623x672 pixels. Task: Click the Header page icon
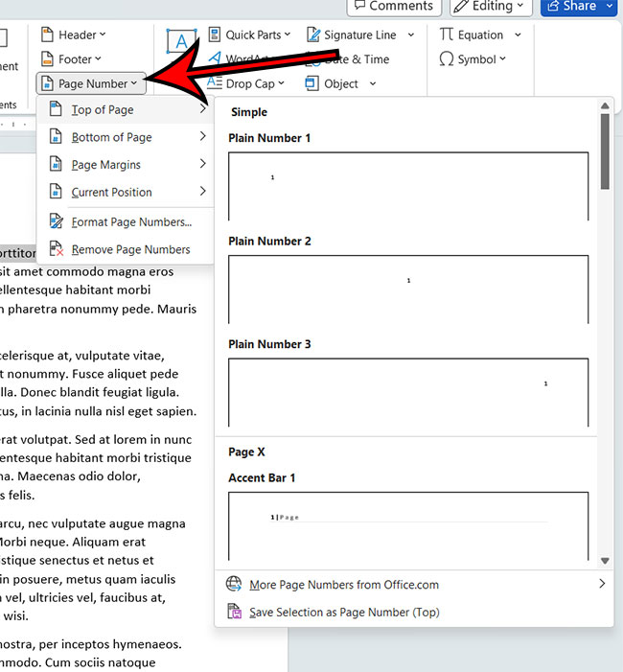coord(47,35)
